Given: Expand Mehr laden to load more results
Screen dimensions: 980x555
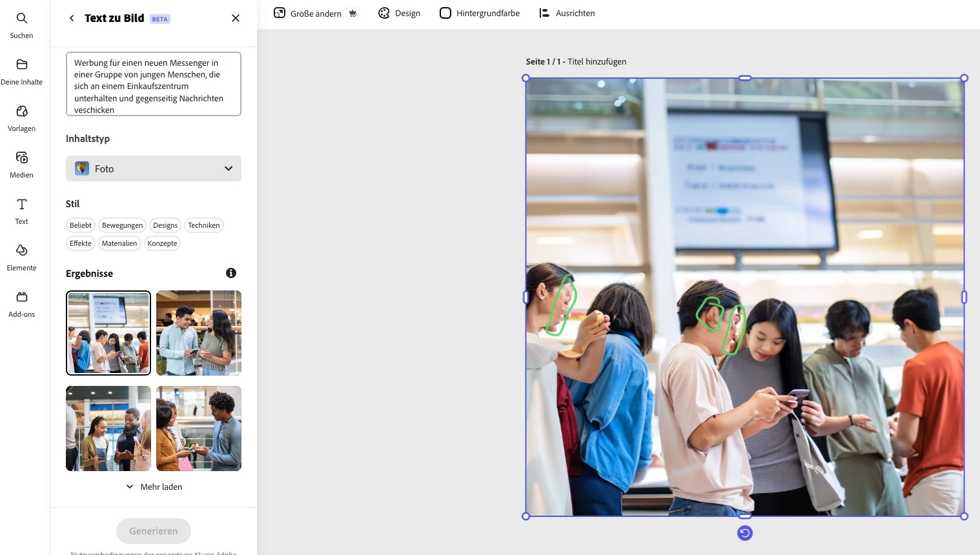Looking at the screenshot, I should (x=154, y=487).
